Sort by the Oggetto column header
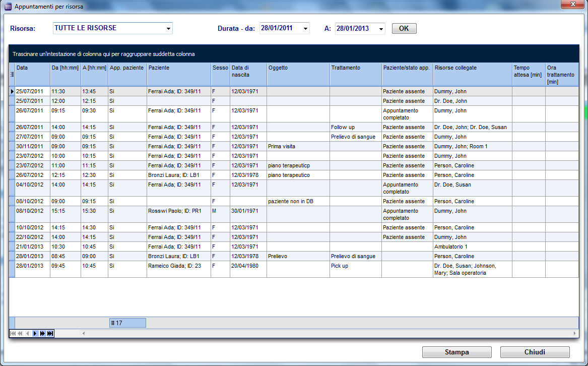 point(298,74)
